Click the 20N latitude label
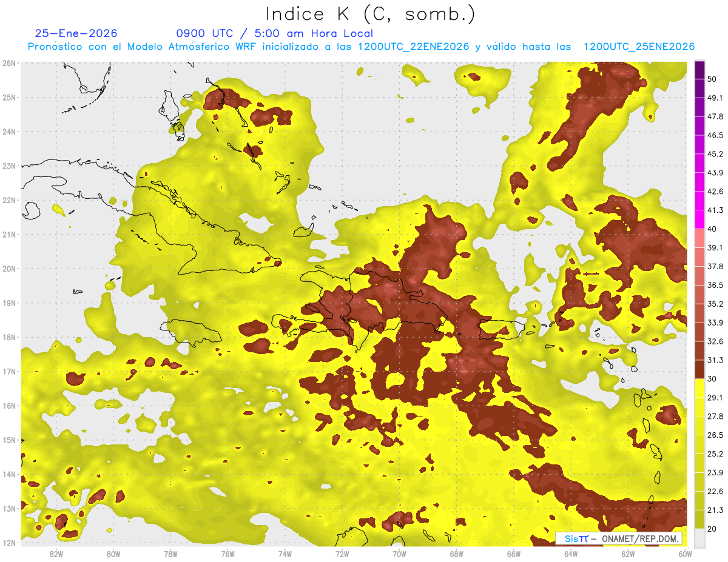The width and height of the screenshot is (728, 562). pos(8,269)
